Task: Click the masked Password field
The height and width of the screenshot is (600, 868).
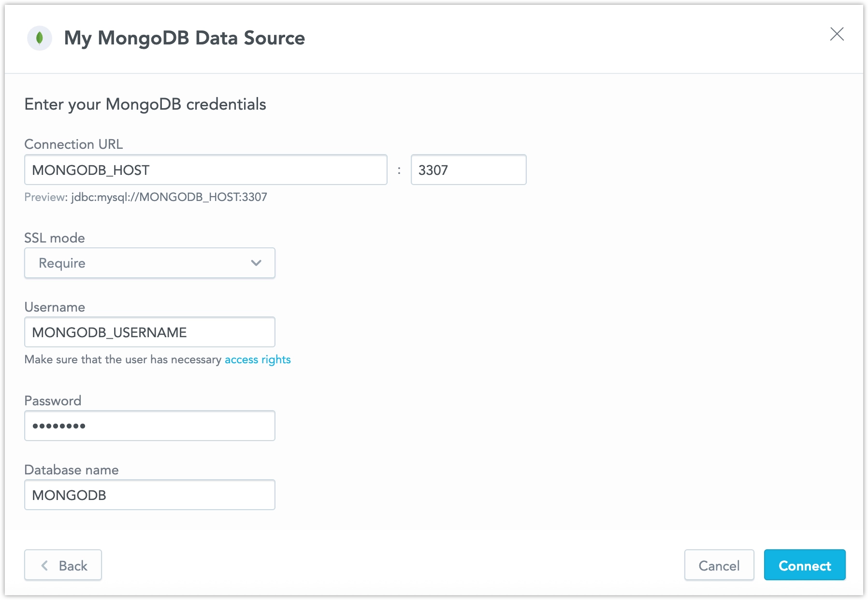Action: (x=150, y=425)
